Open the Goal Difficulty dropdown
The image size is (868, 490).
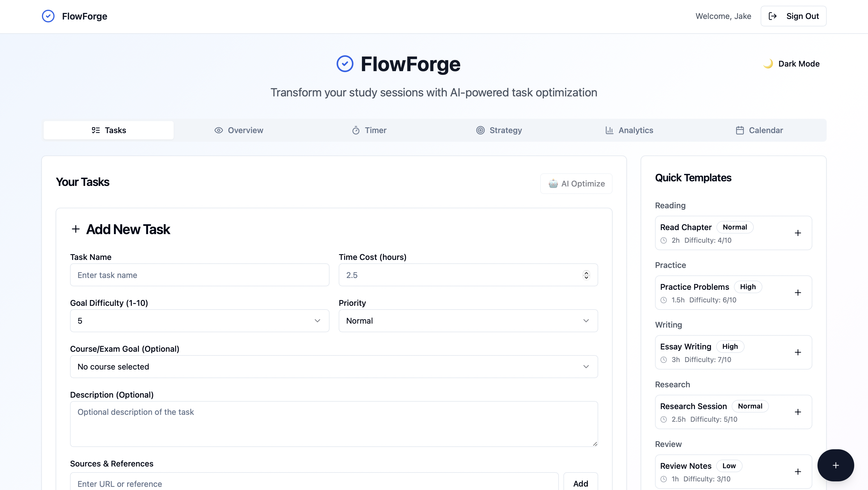[199, 321]
